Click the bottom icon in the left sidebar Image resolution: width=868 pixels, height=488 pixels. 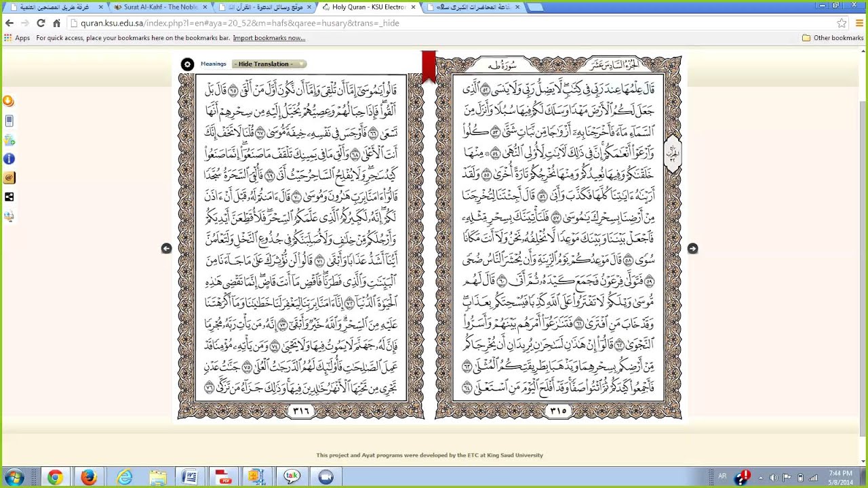(x=9, y=216)
